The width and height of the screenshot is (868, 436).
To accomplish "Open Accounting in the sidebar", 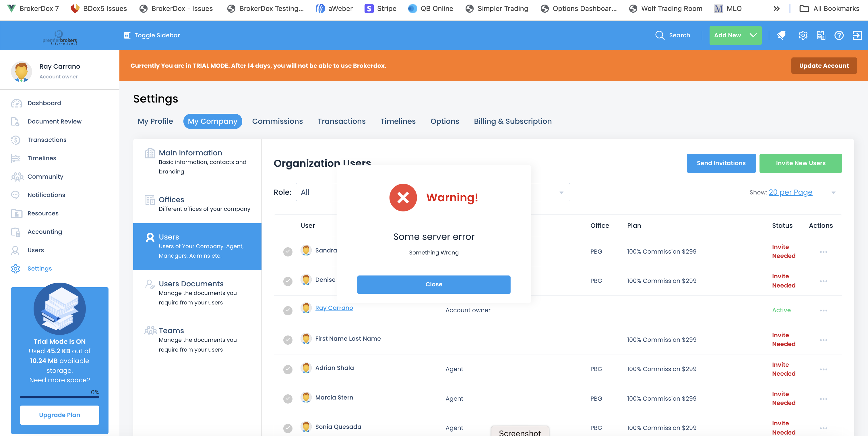I will (44, 232).
